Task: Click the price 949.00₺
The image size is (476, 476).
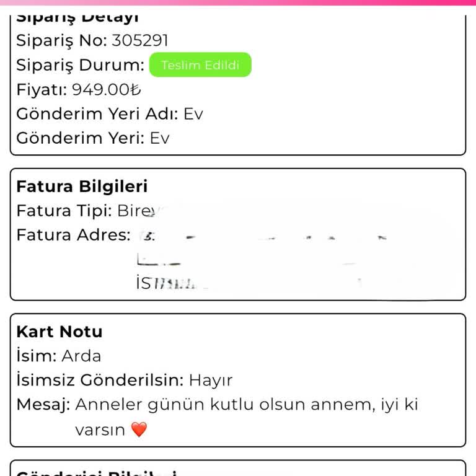Action: point(107,90)
